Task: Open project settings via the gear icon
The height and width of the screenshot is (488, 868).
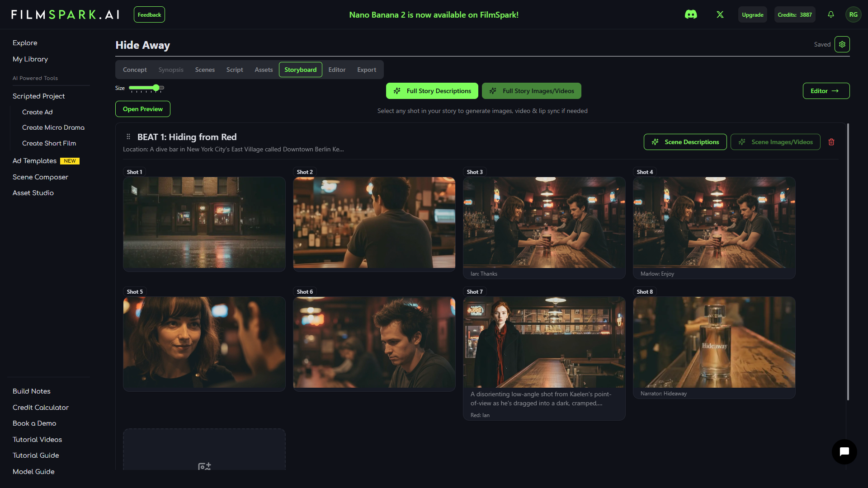Action: point(842,44)
